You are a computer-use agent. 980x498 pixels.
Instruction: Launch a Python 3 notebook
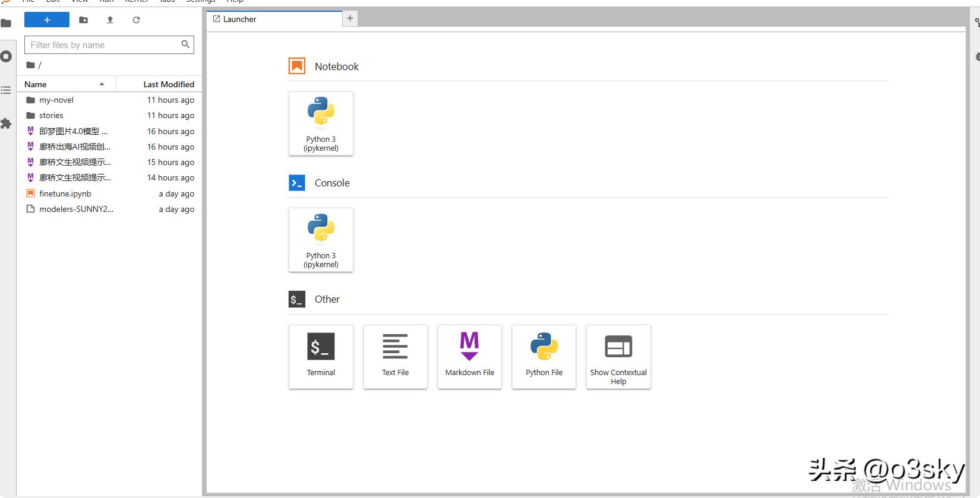321,123
